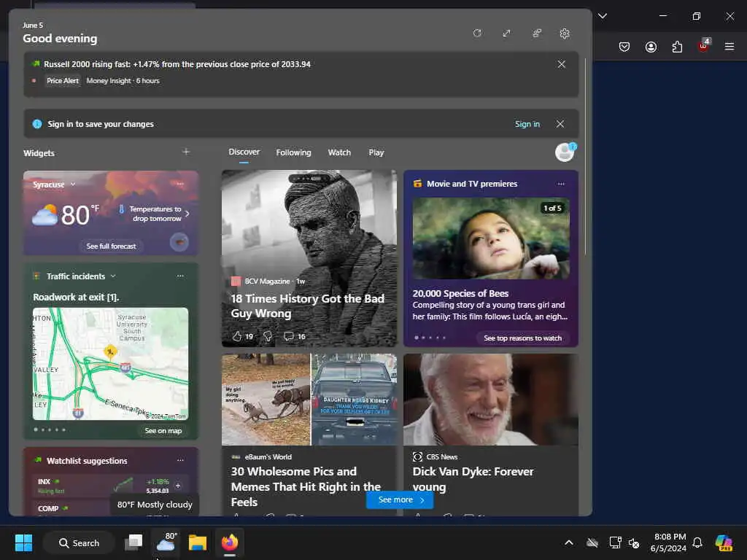This screenshot has width=747, height=560.
Task: Click Sign in link
Action: 527,124
